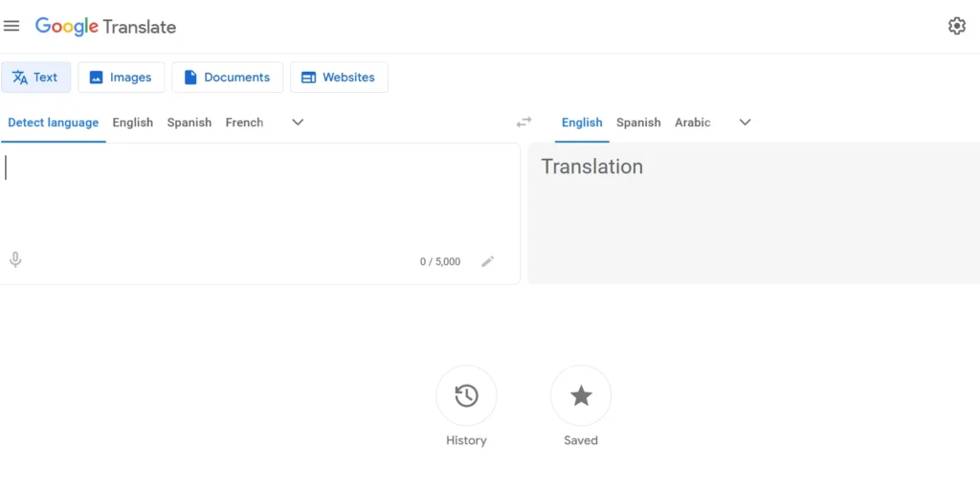
Task: Open handwriting input pencil tool
Action: [487, 261]
